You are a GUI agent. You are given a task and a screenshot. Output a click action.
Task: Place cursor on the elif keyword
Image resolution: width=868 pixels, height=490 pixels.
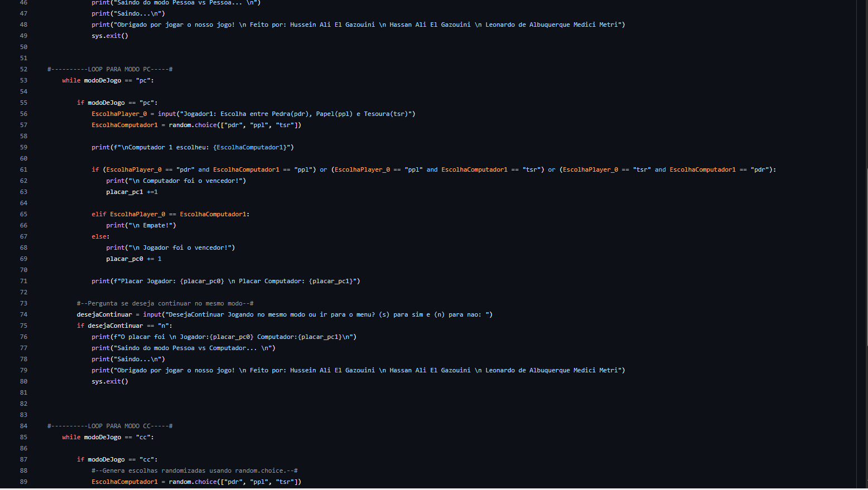(x=99, y=214)
